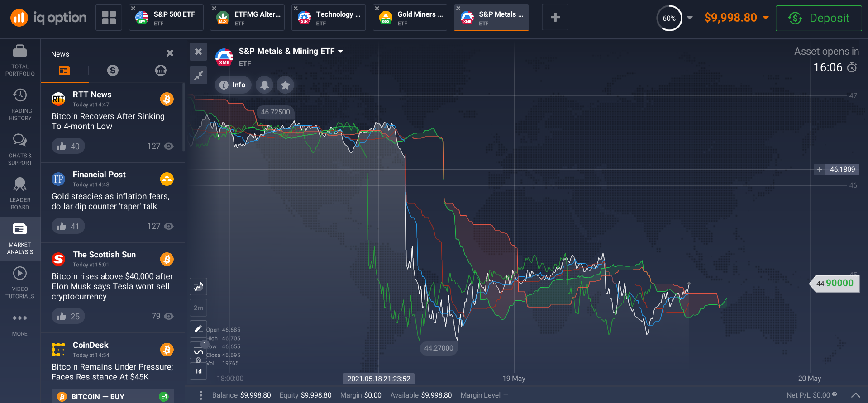Click the 60% progress ring
The width and height of the screenshot is (868, 403).
point(669,18)
